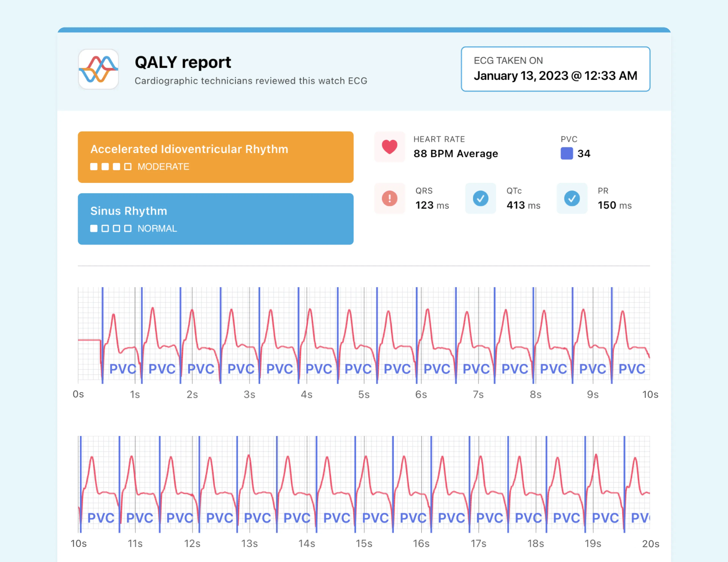Toggle the first NORMAL severity square
Image resolution: width=728 pixels, height=562 pixels.
94,228
